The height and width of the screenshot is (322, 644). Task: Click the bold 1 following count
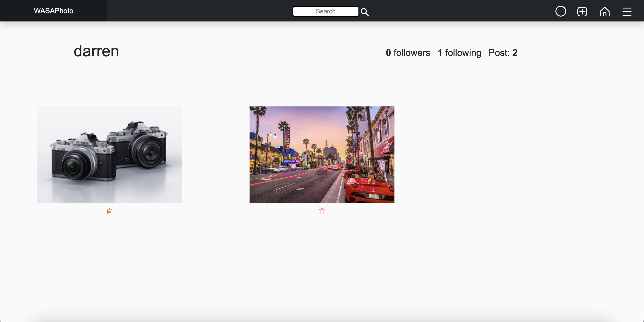click(440, 53)
